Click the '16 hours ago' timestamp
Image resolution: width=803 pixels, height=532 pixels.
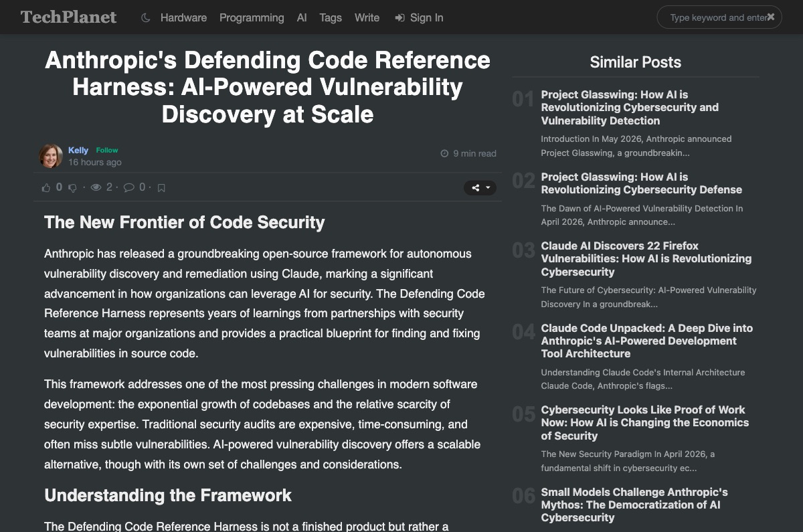pos(95,162)
